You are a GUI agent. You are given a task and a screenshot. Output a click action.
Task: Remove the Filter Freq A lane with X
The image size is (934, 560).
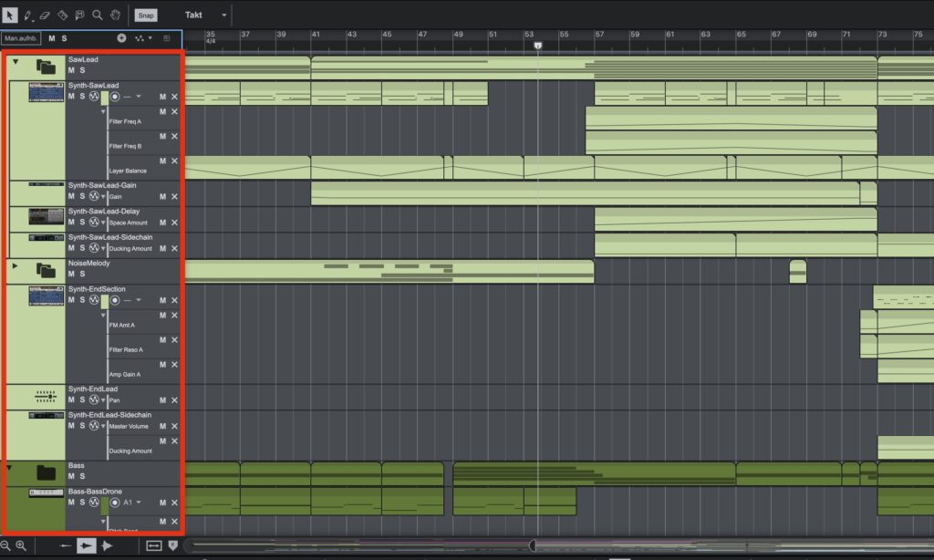(174, 111)
